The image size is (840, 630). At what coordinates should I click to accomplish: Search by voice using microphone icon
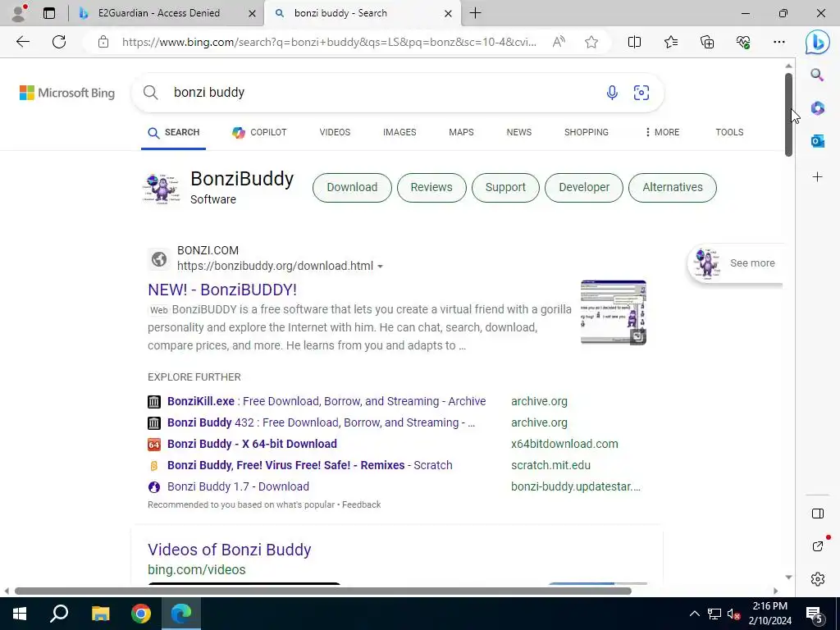coord(612,93)
